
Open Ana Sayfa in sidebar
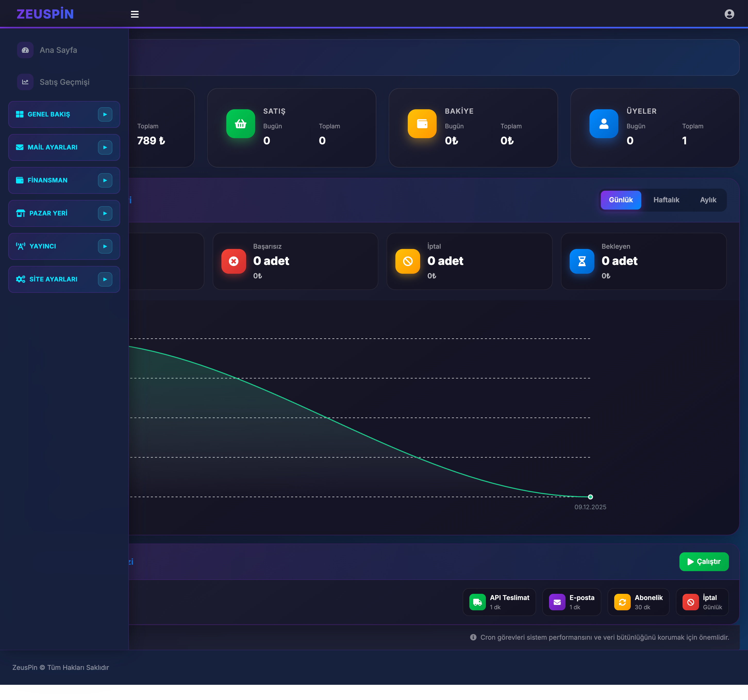[x=58, y=50]
